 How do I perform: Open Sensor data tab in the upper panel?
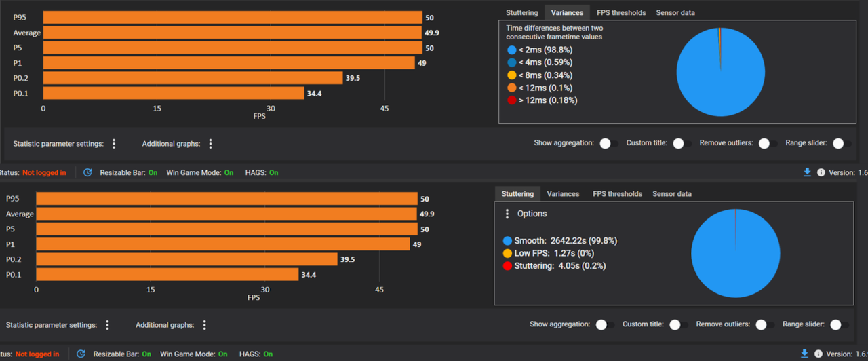pos(675,12)
